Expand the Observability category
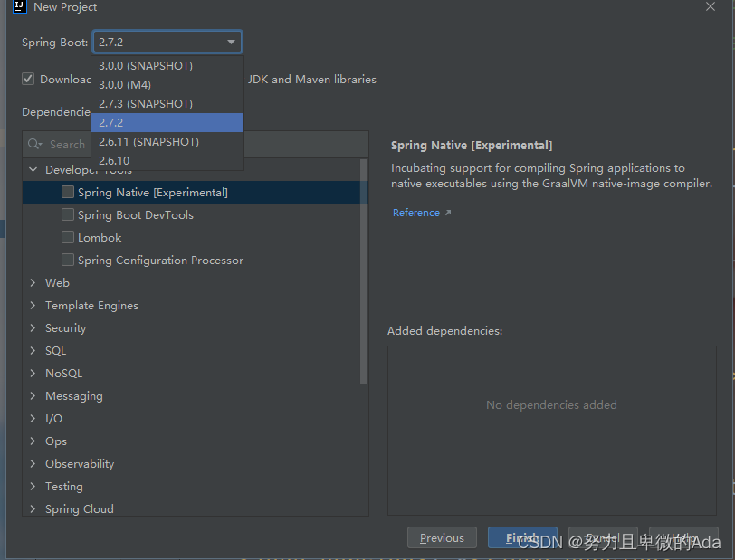This screenshot has width=735, height=560. click(x=33, y=463)
